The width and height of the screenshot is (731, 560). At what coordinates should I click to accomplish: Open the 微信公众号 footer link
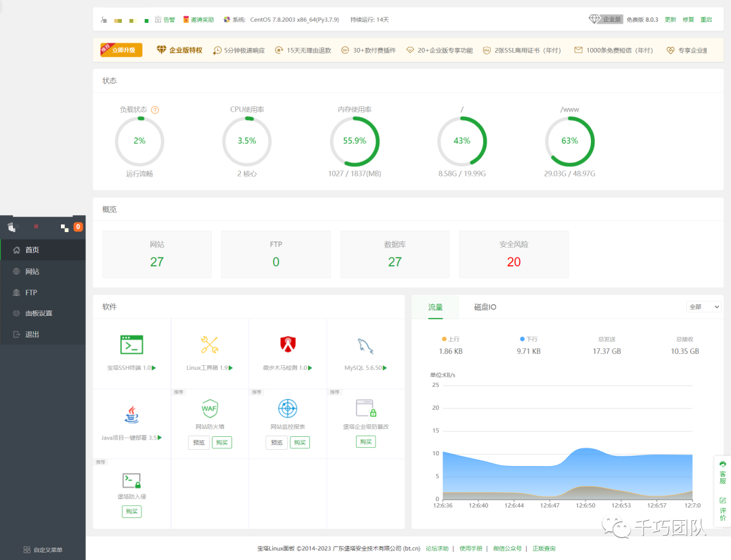pos(507,549)
